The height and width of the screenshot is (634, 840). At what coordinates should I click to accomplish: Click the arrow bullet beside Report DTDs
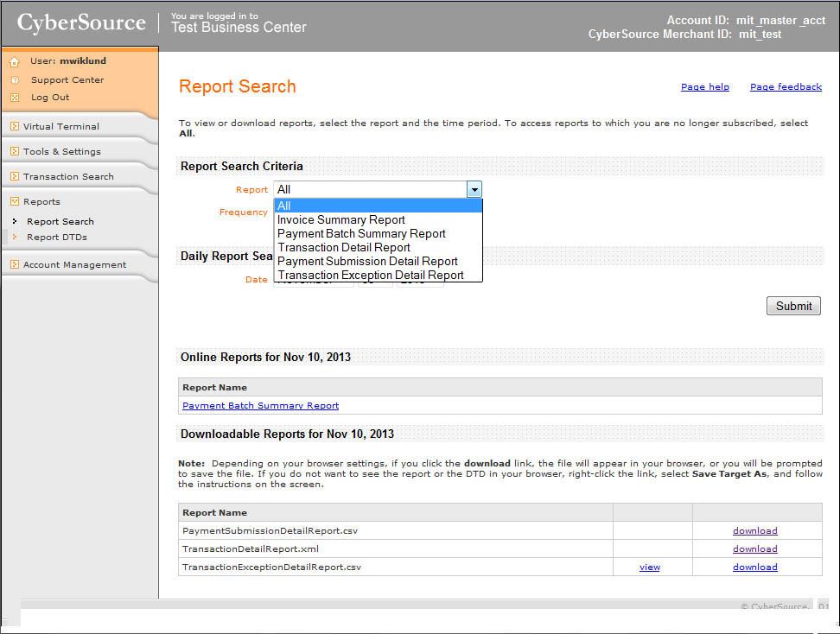(14, 237)
